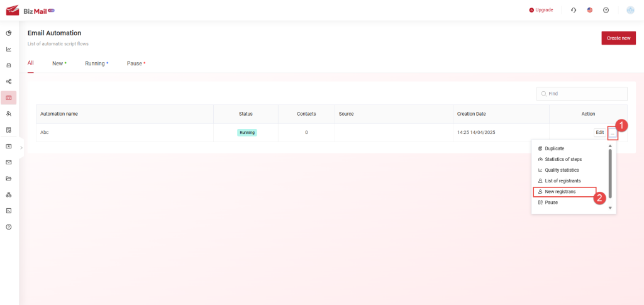Expand the sidebar with the chevron handle
This screenshot has width=644, height=305.
point(21,147)
